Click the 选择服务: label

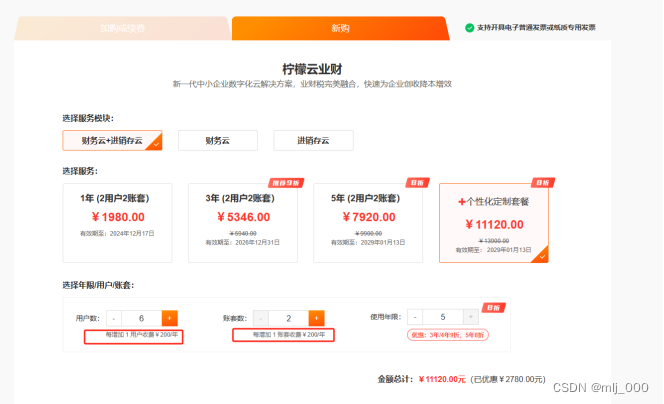point(80,171)
